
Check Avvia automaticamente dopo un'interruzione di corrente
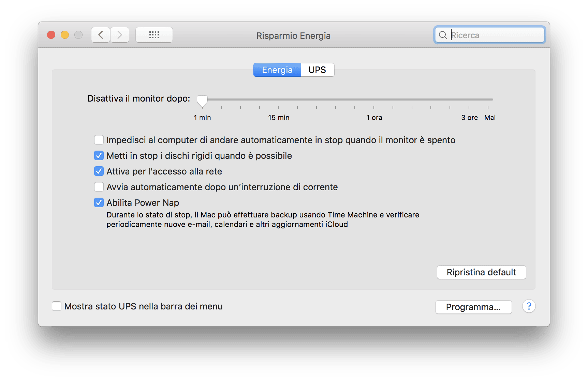99,187
